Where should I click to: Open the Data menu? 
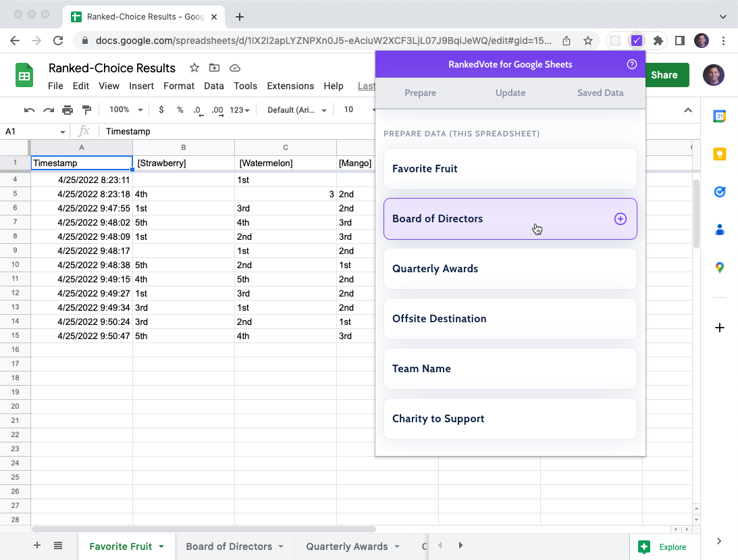[x=214, y=86]
